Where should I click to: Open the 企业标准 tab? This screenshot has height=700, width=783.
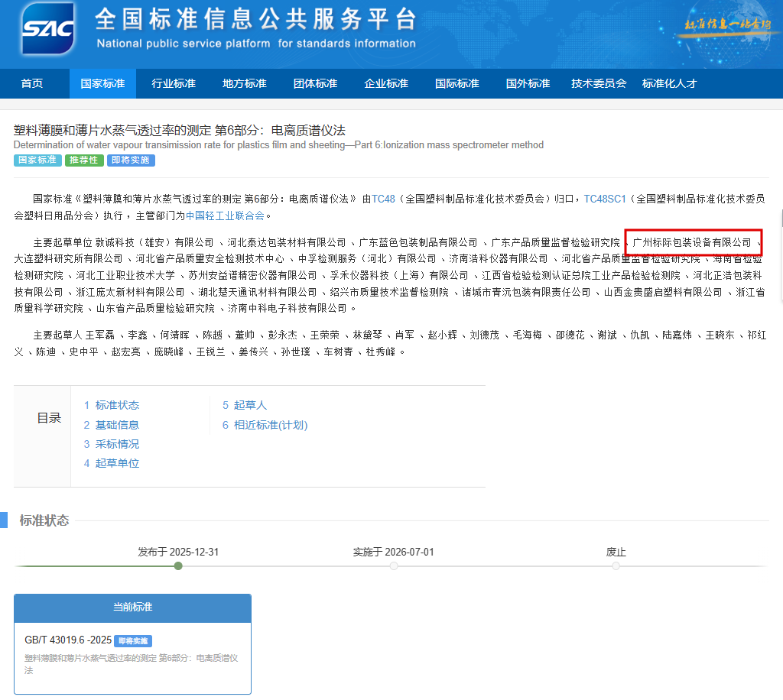(x=386, y=83)
